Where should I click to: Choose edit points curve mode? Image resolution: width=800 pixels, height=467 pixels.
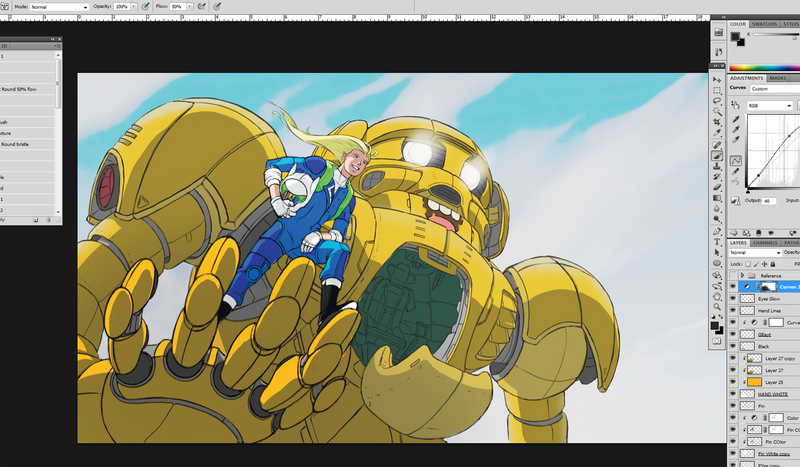(736, 161)
